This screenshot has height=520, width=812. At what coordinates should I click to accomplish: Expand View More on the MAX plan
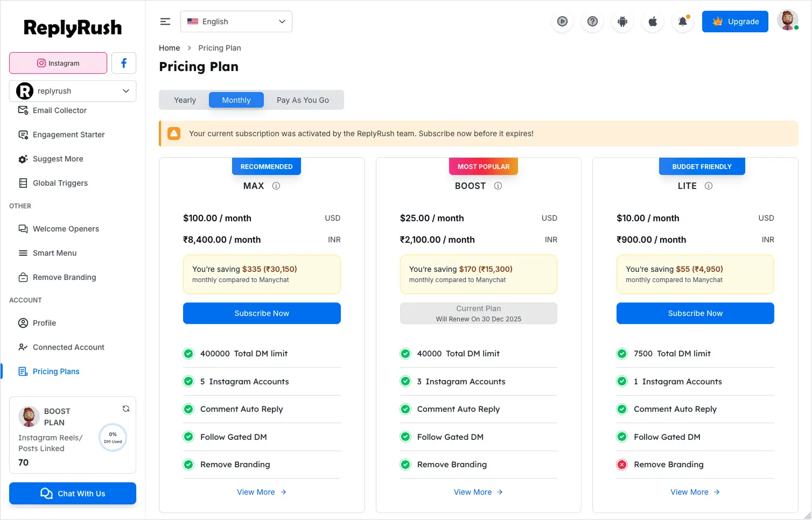(262, 492)
